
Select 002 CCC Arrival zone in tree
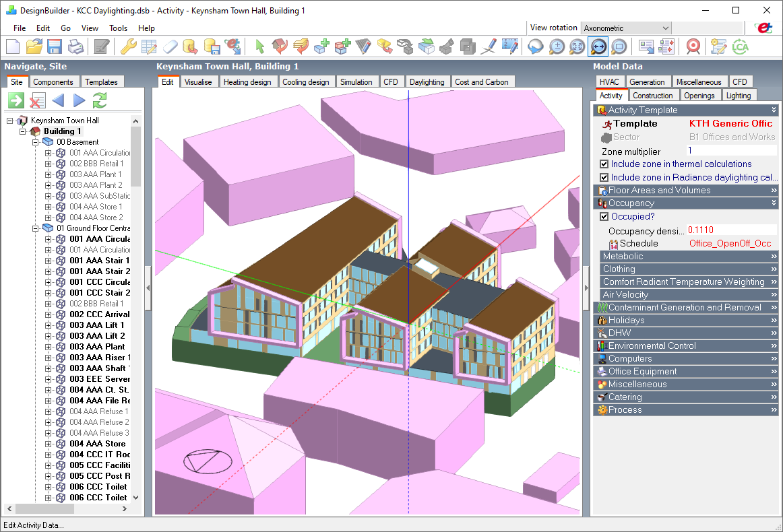99,314
